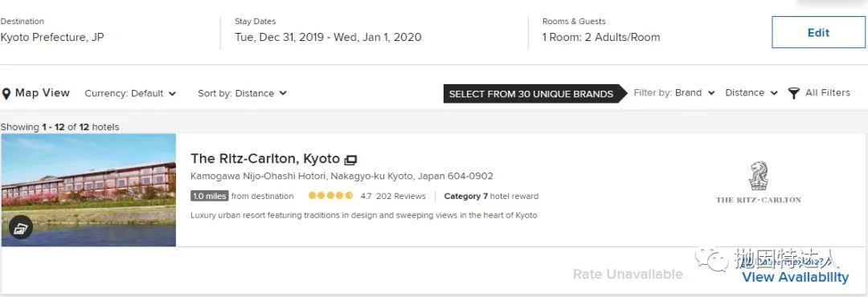Click the Category 7 hotel reward label

[491, 196]
